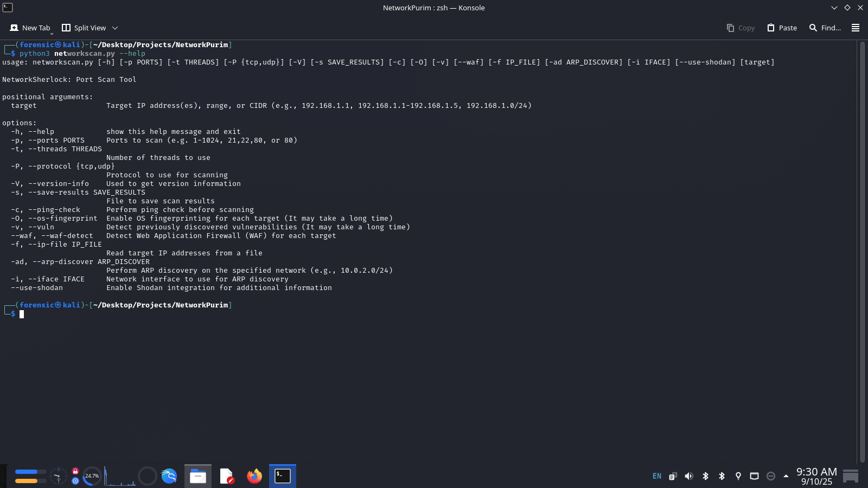Launch Firefox from the taskbar
Viewport: 868px width, 488px height.
[x=254, y=476]
